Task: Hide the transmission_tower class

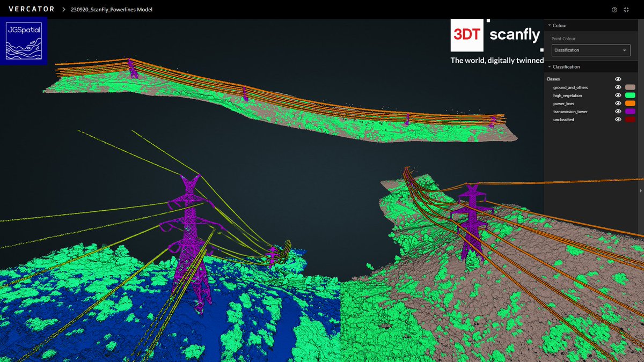Action: coord(618,111)
